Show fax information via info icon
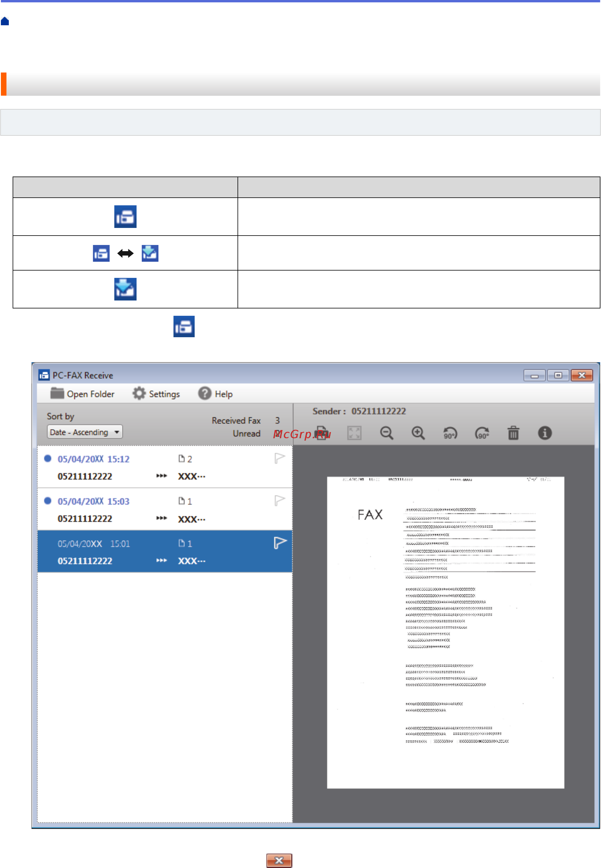 (545, 433)
